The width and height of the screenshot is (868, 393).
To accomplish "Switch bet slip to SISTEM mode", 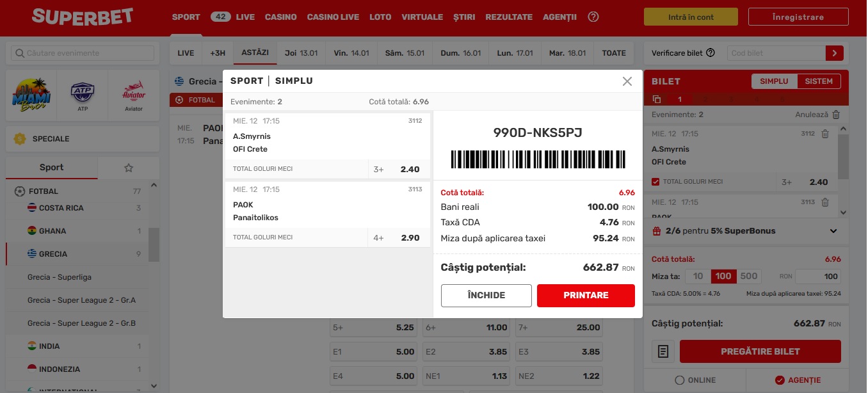I will point(819,81).
